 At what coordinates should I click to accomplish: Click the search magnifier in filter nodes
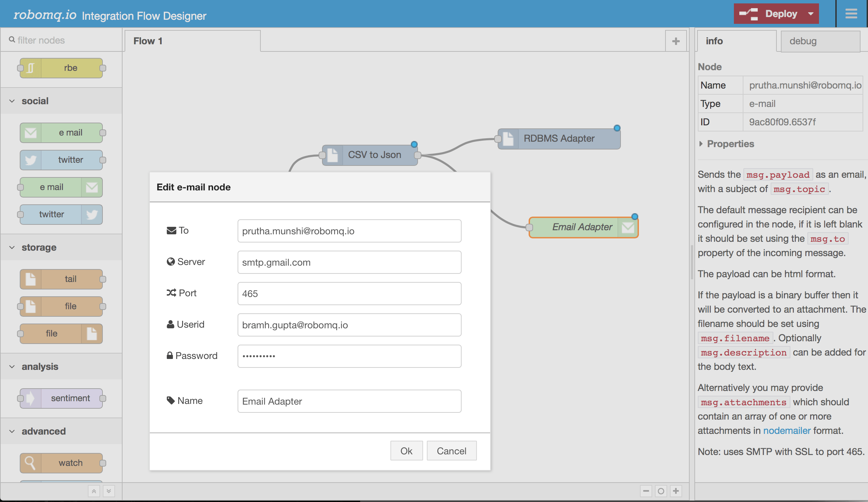click(x=12, y=40)
